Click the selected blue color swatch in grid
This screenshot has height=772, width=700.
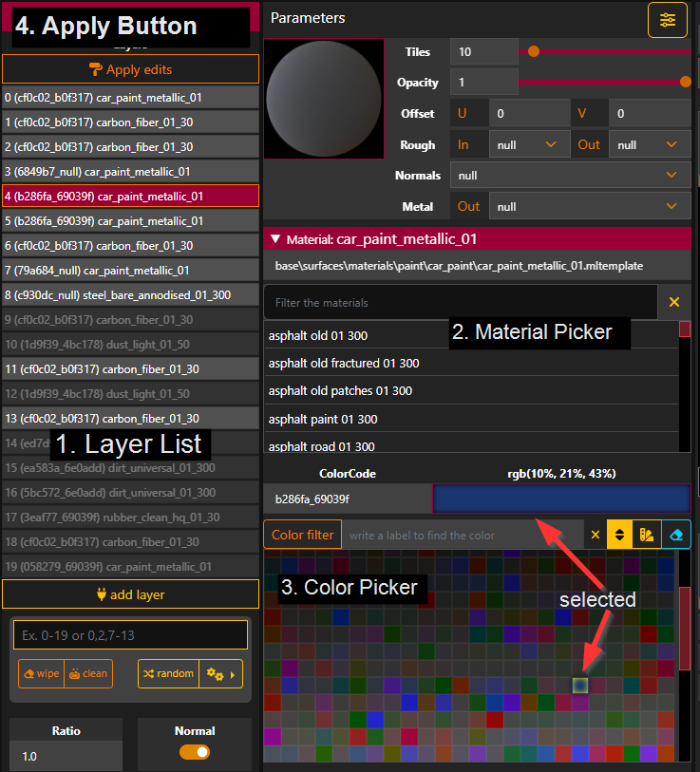[580, 684]
